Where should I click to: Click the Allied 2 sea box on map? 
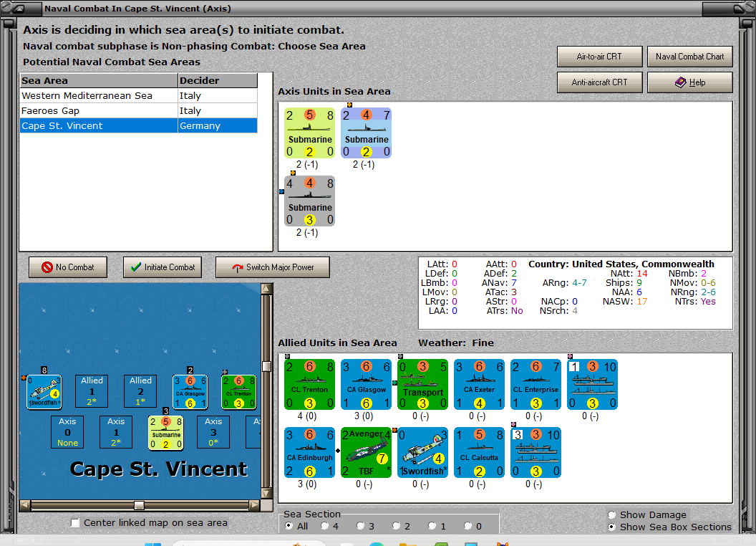pyautogui.click(x=140, y=391)
